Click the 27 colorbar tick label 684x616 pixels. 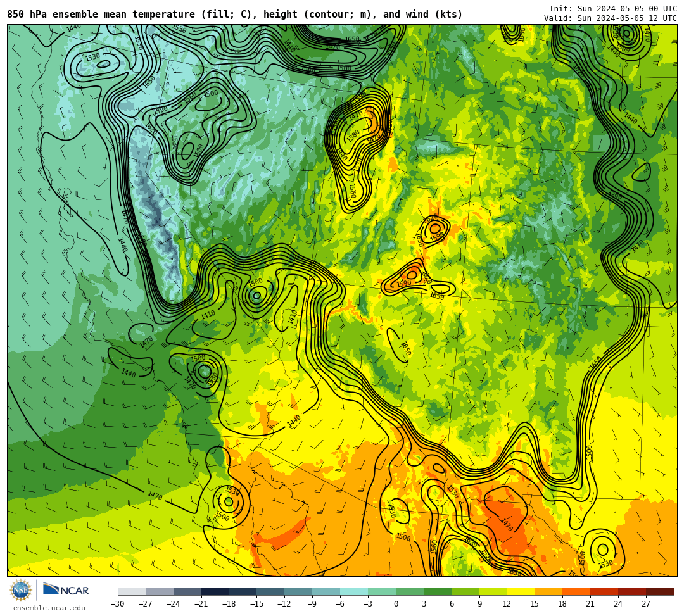click(646, 604)
